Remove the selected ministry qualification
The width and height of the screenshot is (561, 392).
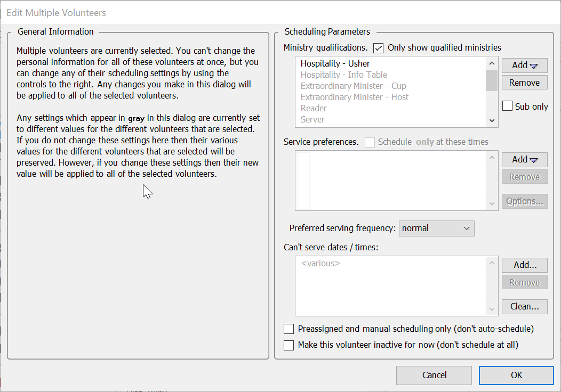524,83
